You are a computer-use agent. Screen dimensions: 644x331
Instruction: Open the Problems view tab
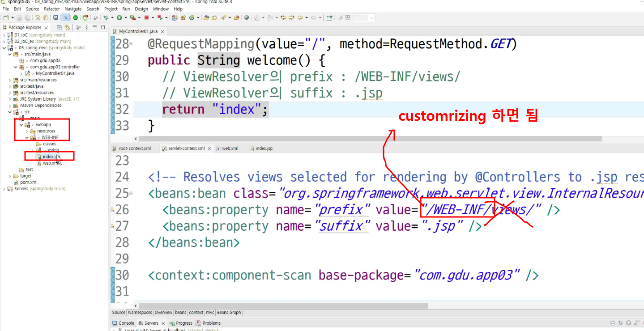pos(209,323)
